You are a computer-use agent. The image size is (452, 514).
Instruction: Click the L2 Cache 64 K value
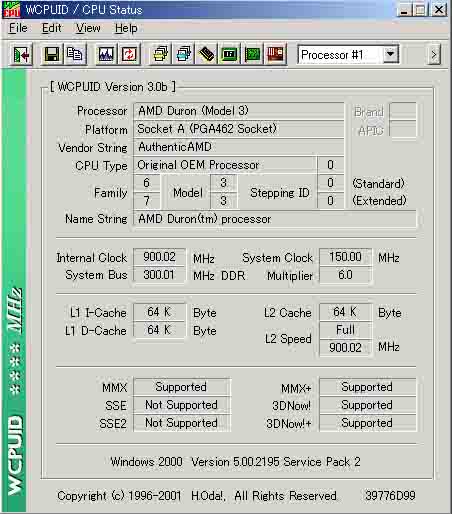pos(345,312)
